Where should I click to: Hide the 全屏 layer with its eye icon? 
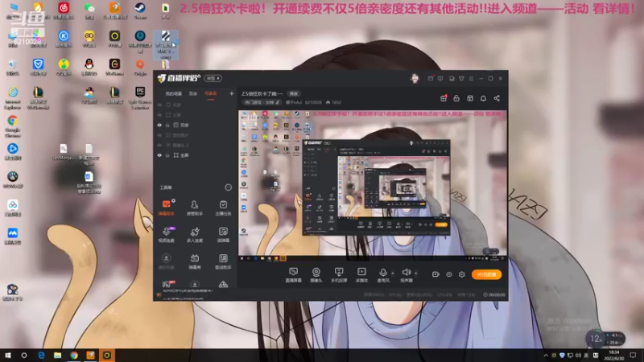(159, 155)
